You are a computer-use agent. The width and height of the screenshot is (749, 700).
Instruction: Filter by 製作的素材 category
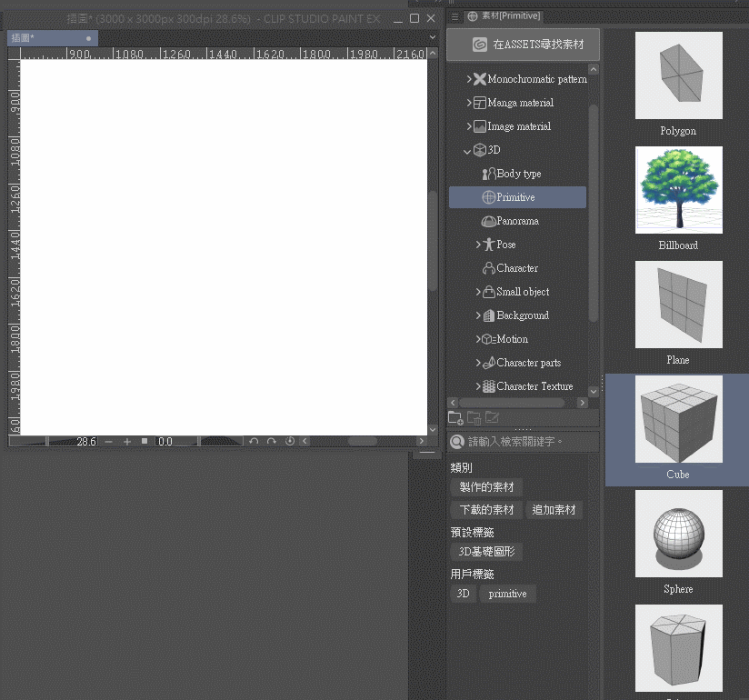coord(486,487)
